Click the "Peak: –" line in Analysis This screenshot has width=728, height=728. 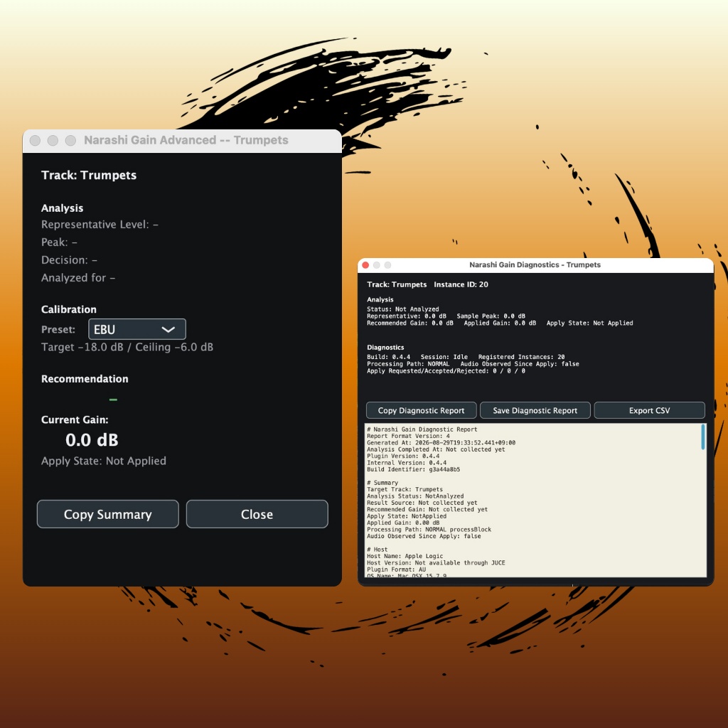click(x=60, y=242)
